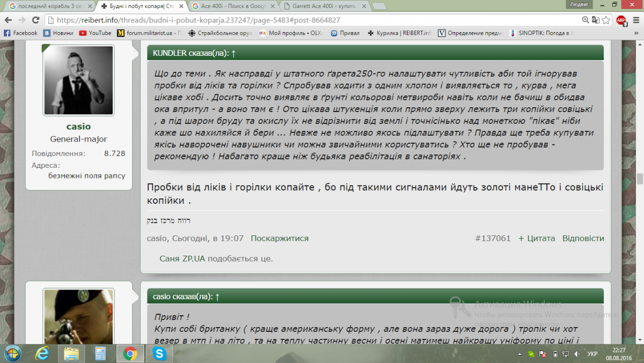644x363 pixels.
Task: Open the Новини bookmark
Action: [58, 33]
